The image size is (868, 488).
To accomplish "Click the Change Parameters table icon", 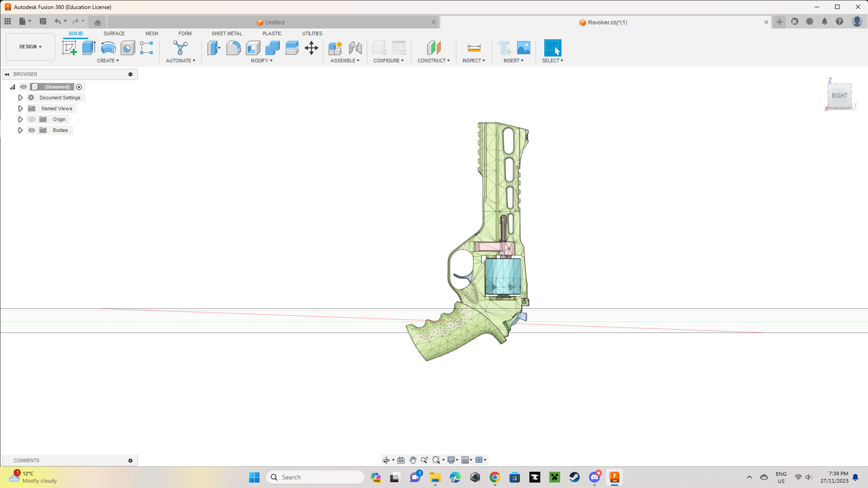I will tap(399, 48).
